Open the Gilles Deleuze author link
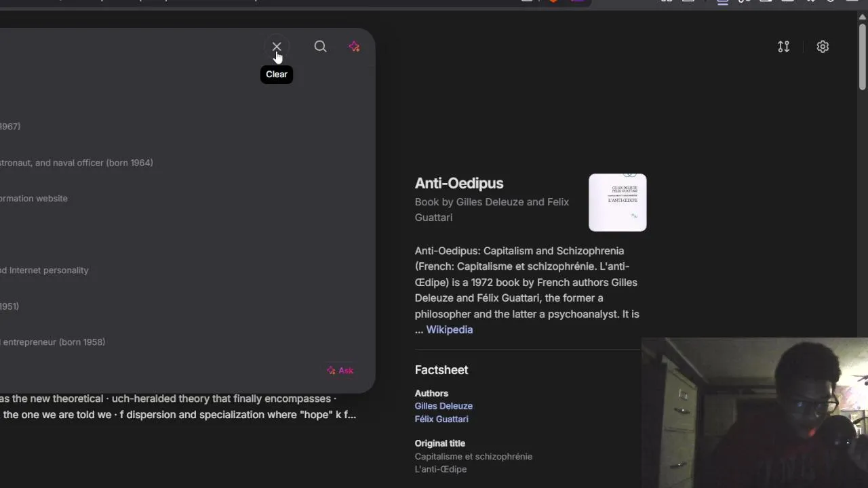The width and height of the screenshot is (868, 488). 443,406
